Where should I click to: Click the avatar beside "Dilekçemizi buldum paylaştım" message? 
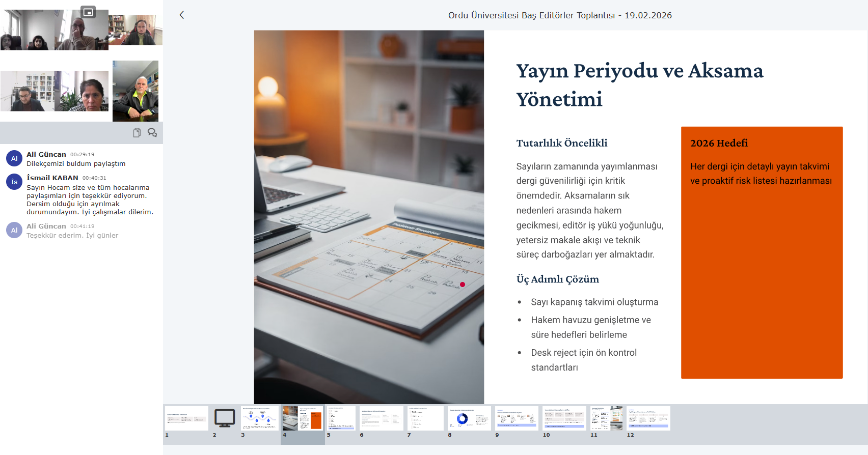[x=14, y=158]
